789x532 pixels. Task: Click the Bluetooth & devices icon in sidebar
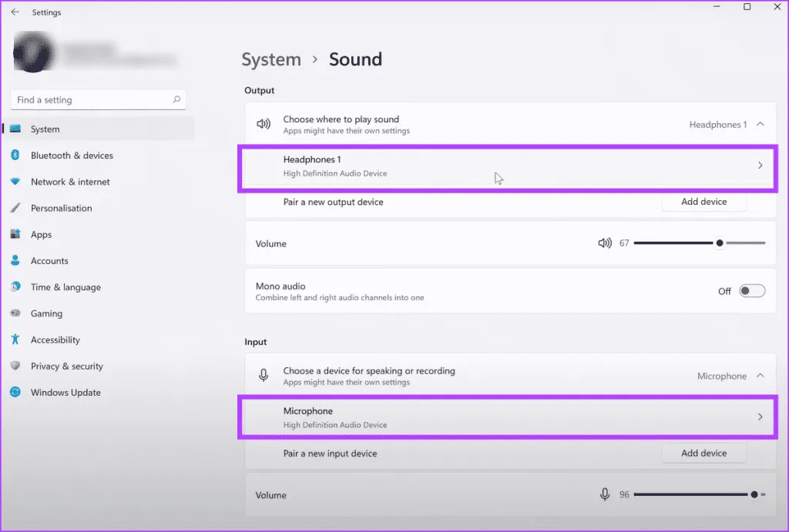pos(15,156)
